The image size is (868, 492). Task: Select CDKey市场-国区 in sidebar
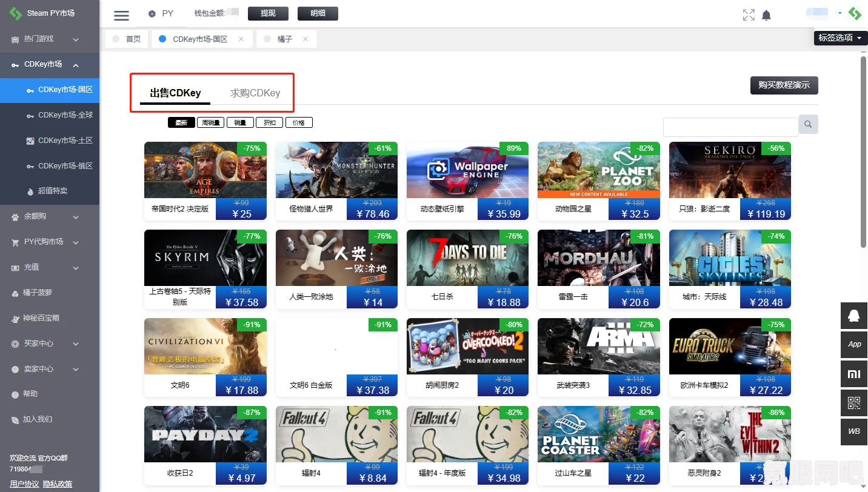click(x=50, y=90)
